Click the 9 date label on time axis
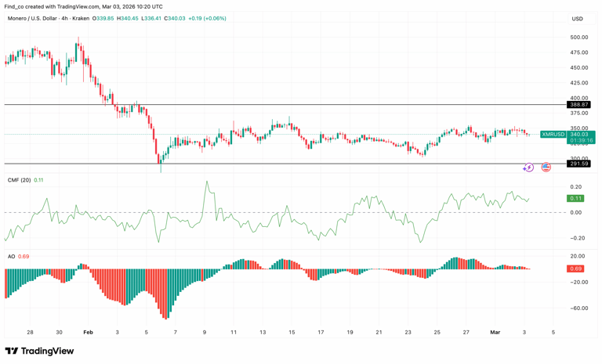This screenshot has height=364, width=602. [x=205, y=332]
